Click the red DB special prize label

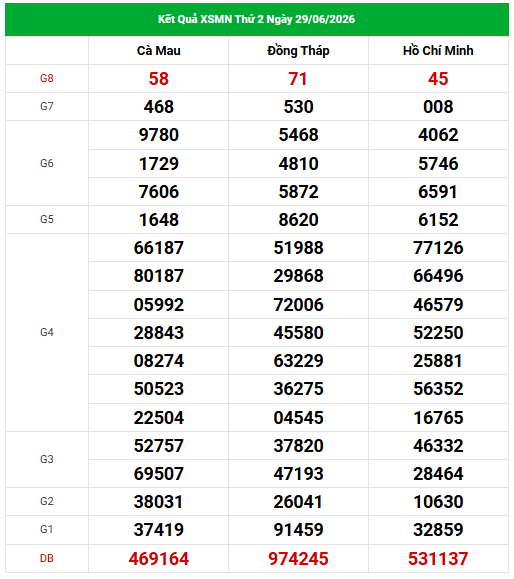coord(47,558)
